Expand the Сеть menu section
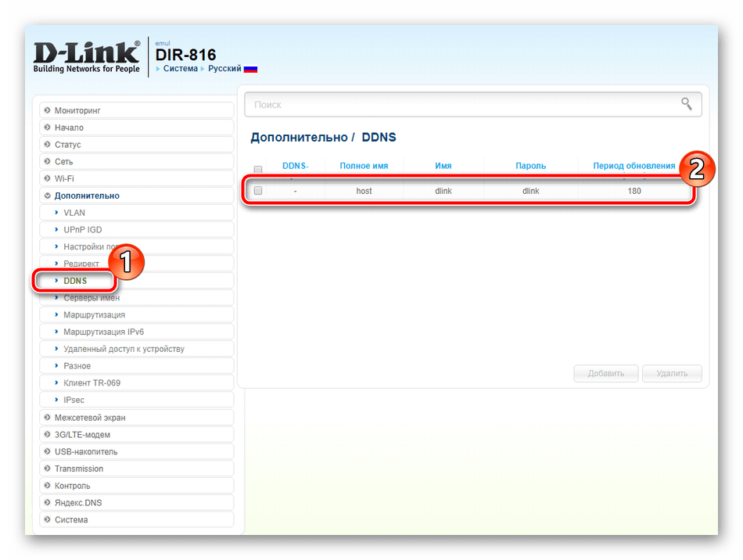 point(136,162)
